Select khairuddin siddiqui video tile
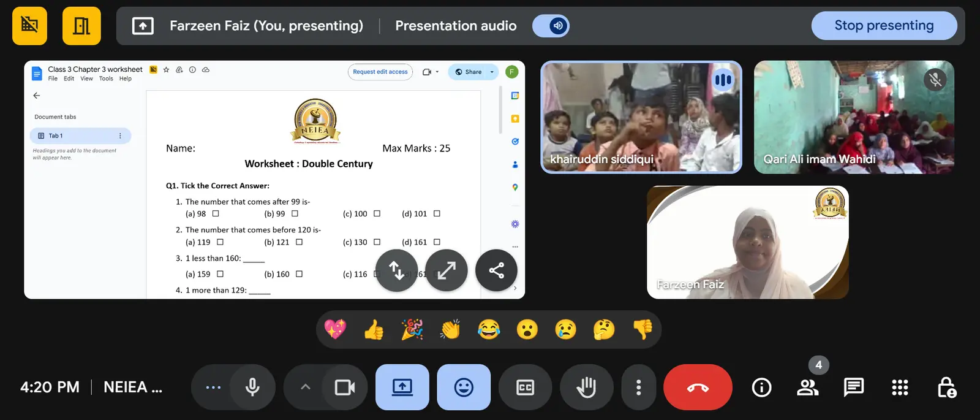Image resolution: width=980 pixels, height=420 pixels. pos(641,117)
